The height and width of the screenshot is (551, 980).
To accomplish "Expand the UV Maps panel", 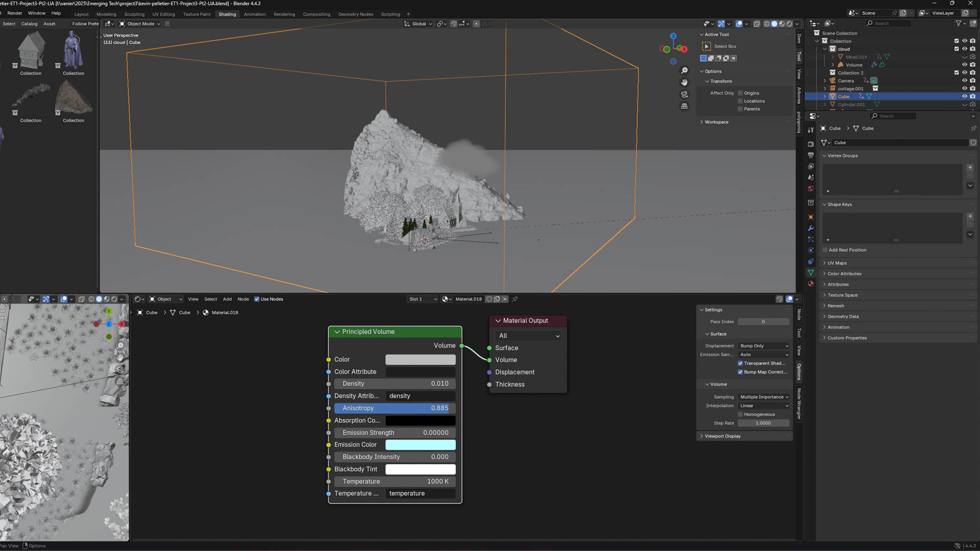I will point(837,263).
